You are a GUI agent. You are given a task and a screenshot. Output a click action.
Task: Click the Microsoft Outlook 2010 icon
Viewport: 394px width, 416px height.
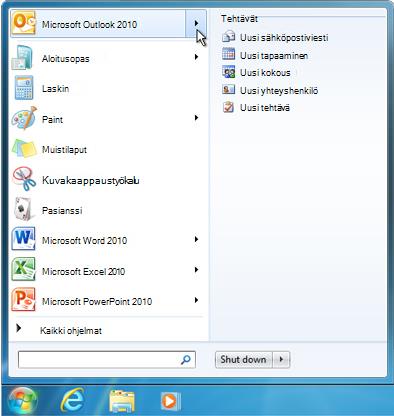click(23, 22)
